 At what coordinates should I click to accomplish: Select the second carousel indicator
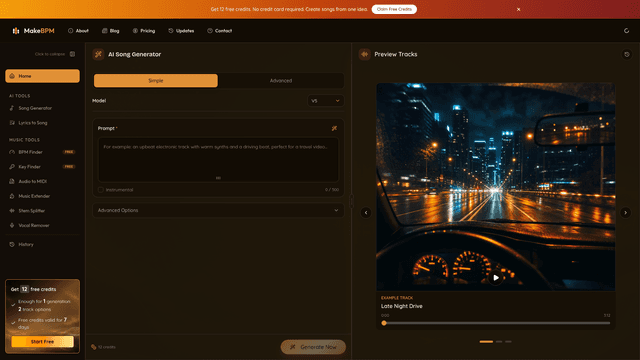(x=499, y=342)
